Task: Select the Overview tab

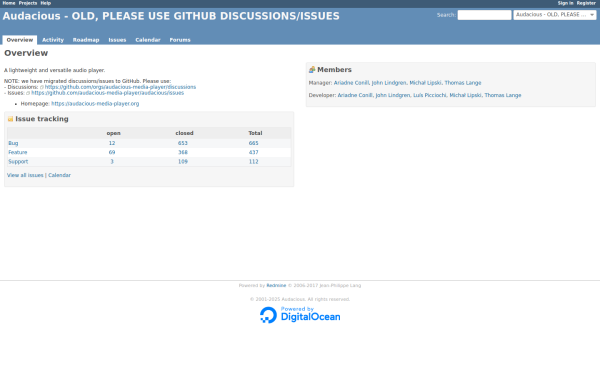Action: (20, 40)
